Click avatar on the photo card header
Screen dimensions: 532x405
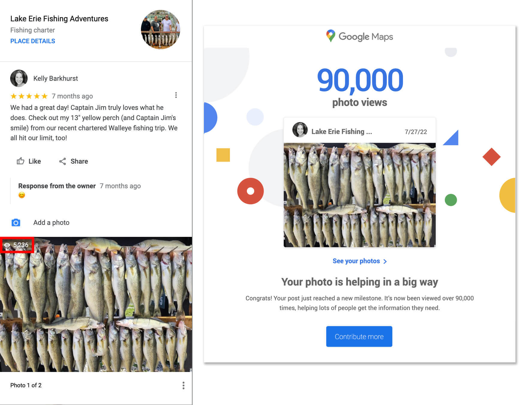[300, 130]
